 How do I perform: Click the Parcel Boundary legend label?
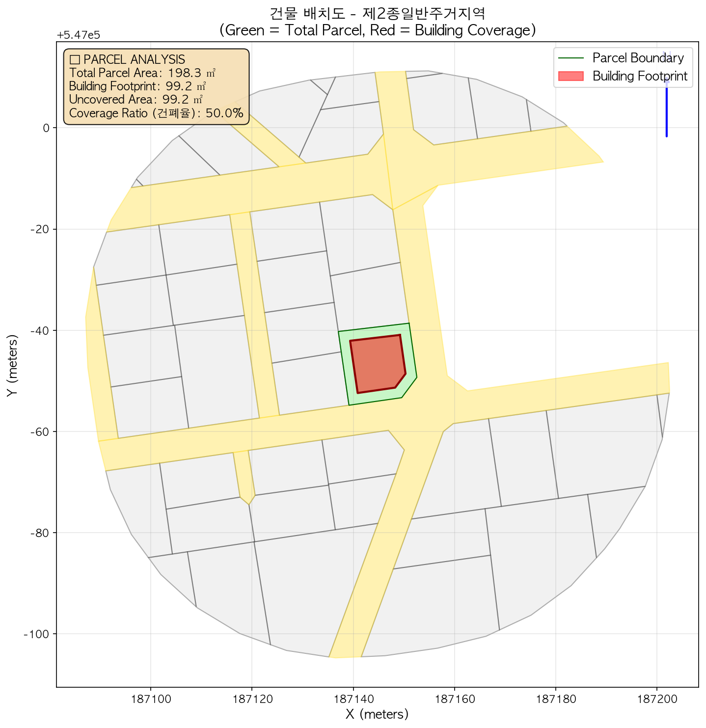tap(638, 58)
